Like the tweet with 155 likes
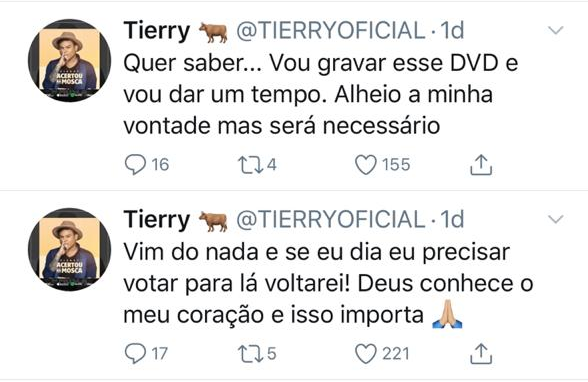 pyautogui.click(x=366, y=165)
